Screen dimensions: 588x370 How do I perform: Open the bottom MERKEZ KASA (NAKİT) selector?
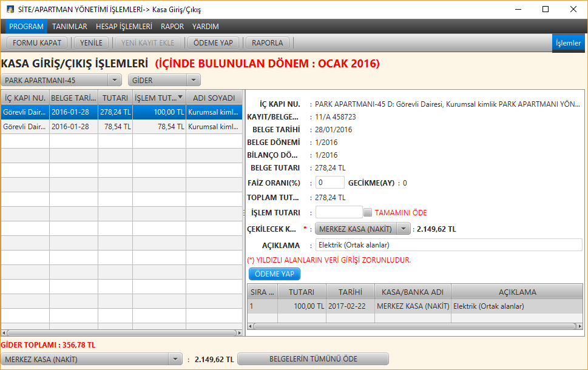[x=177, y=358]
